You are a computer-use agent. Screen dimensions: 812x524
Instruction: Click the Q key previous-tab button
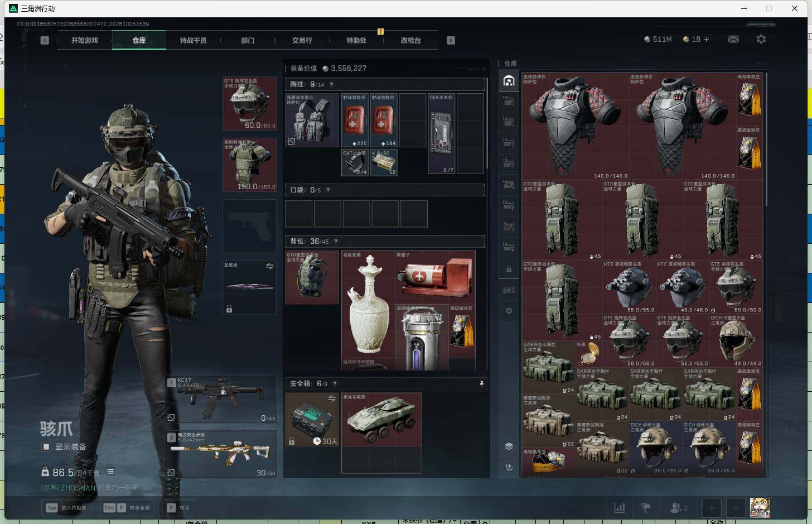point(45,40)
